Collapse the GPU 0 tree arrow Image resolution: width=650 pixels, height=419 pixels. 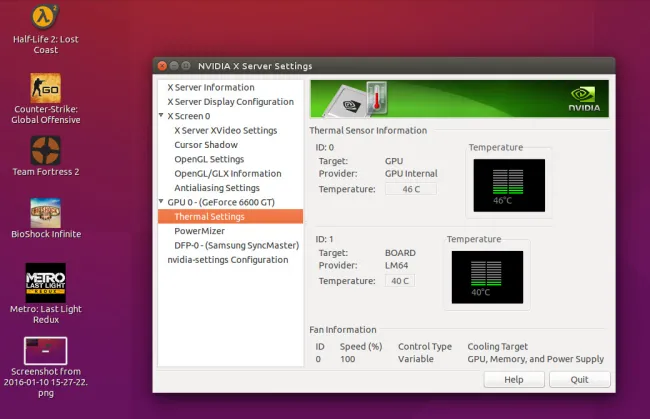(161, 201)
